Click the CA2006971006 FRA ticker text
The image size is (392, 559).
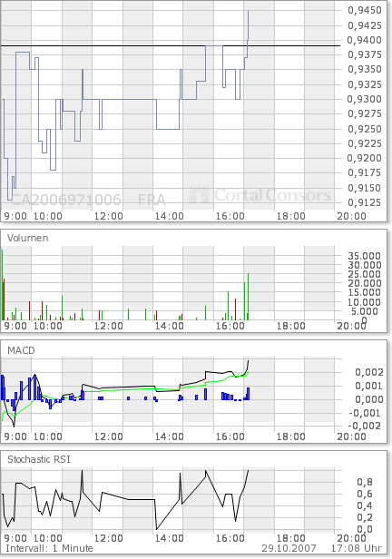(88, 200)
